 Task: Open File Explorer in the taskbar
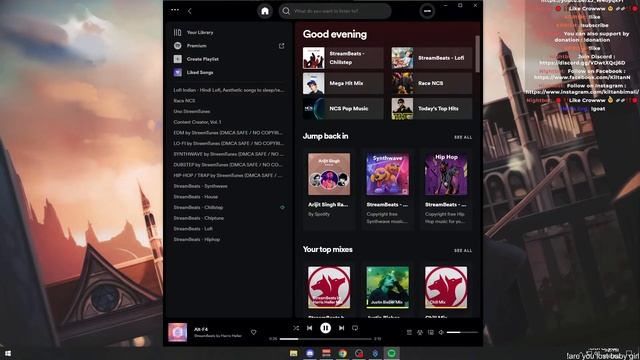point(293,353)
